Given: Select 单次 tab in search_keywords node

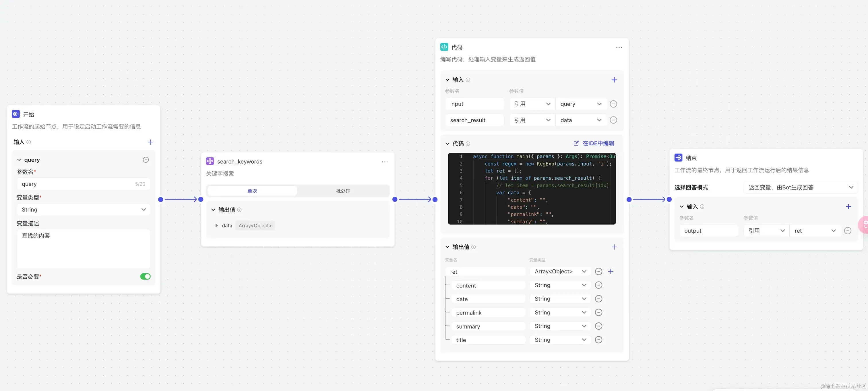Looking at the screenshot, I should click(252, 191).
